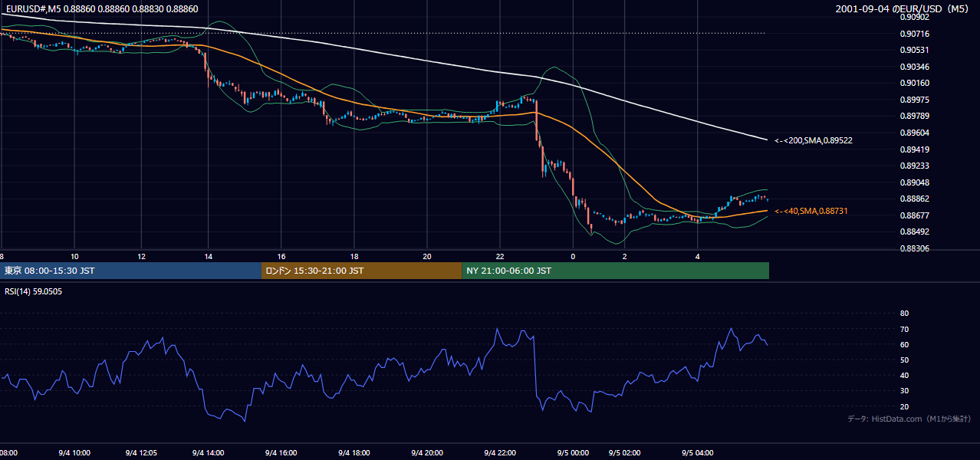980x460 pixels.
Task: Click the hour 22 label under the price chart
Action: click(x=500, y=256)
